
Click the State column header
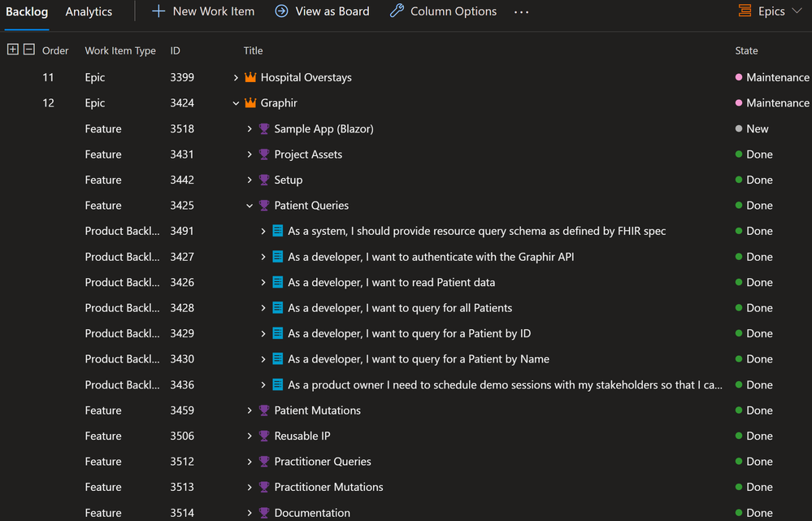746,50
